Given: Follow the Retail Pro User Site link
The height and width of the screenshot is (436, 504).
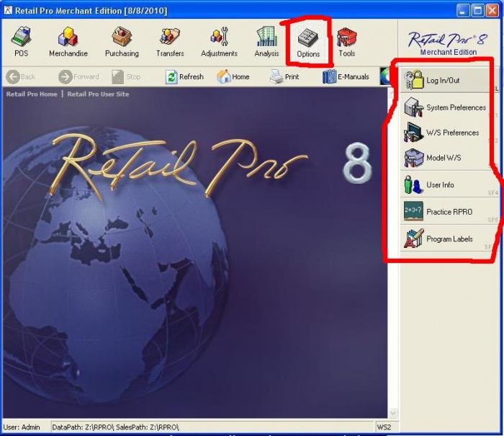Looking at the screenshot, I should pyautogui.click(x=98, y=94).
